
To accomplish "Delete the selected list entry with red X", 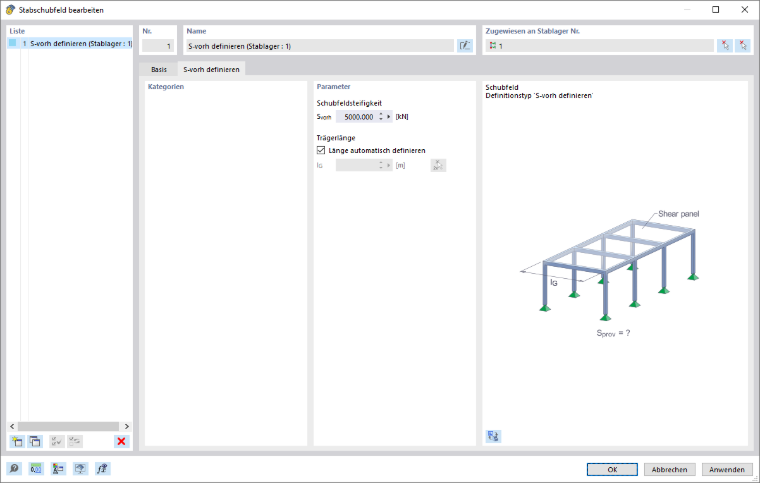I will tap(122, 441).
